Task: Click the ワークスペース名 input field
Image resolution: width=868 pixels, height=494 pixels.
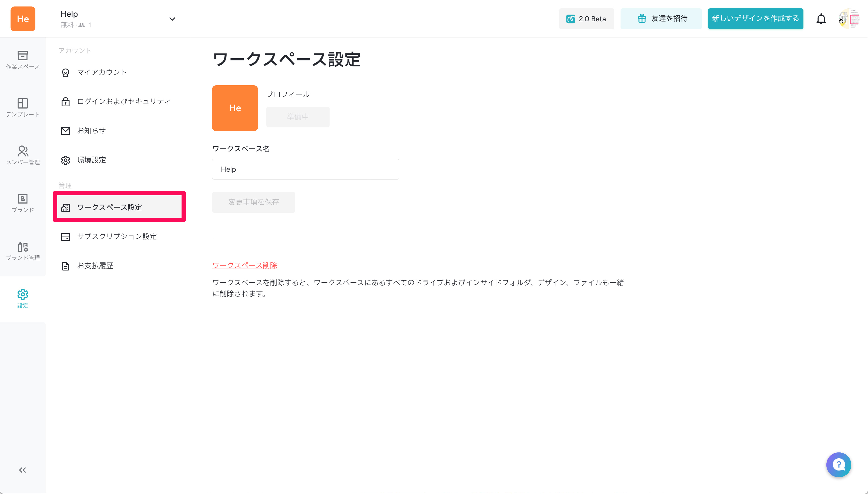Action: (306, 169)
